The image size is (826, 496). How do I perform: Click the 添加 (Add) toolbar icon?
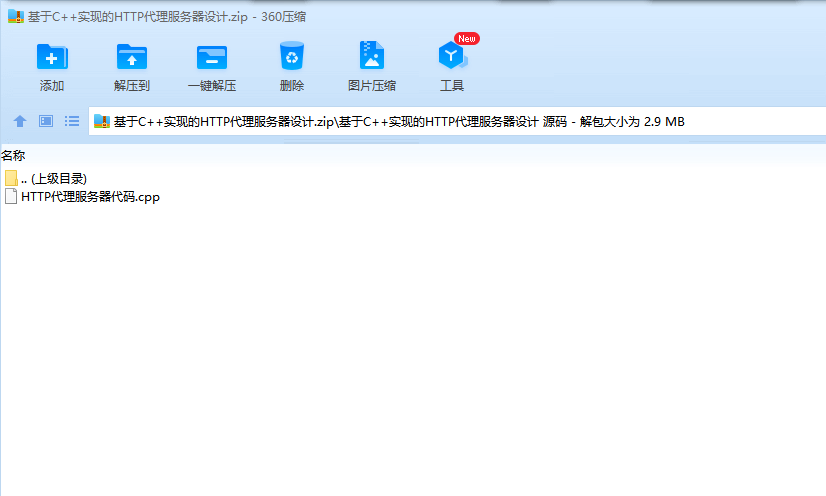click(x=52, y=57)
